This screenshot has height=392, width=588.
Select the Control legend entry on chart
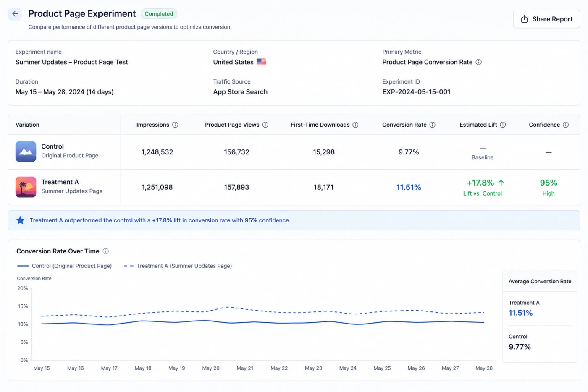[64, 266]
